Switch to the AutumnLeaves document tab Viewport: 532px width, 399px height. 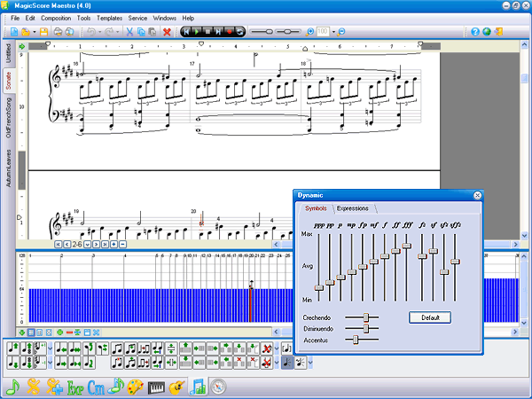click(9, 168)
